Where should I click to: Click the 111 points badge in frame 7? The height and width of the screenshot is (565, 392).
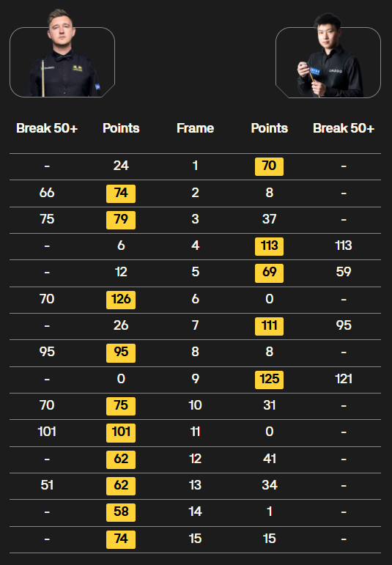pos(269,326)
